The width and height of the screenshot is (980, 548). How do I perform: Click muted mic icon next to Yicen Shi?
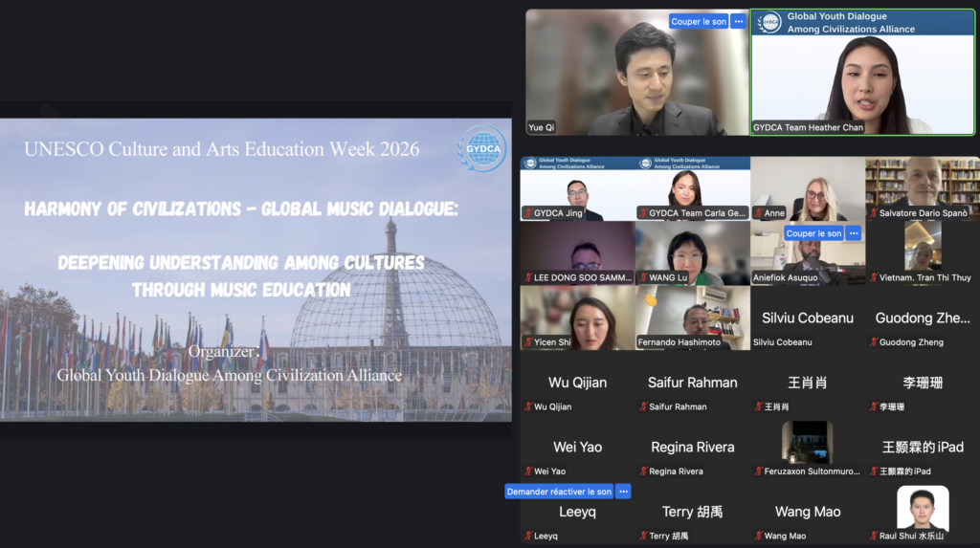[528, 341]
